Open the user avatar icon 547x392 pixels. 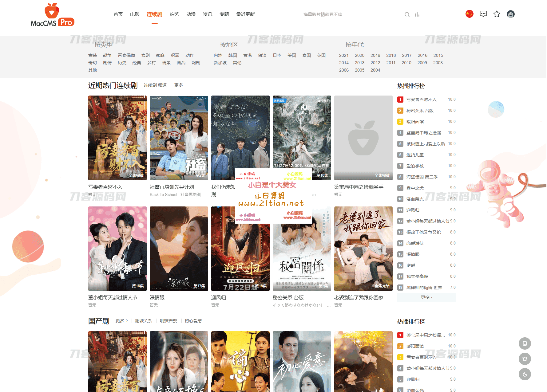pos(511,14)
